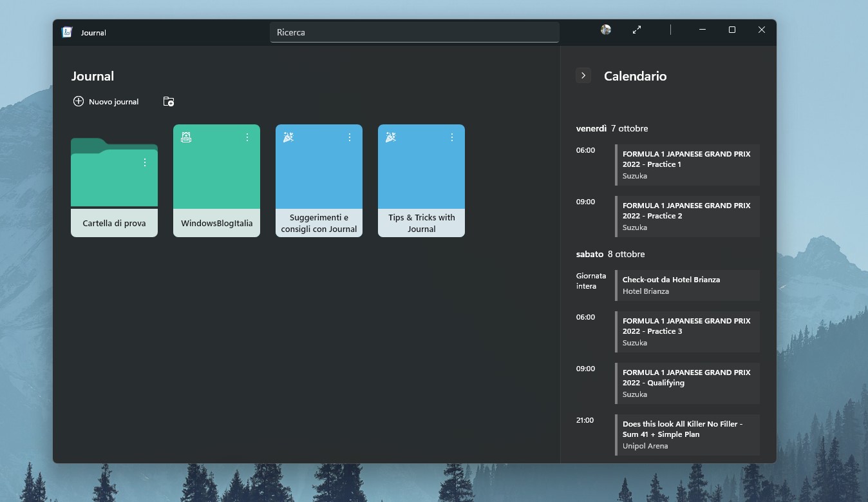Viewport: 868px width, 502px height.
Task: Maximize the Journal window
Action: 732,30
